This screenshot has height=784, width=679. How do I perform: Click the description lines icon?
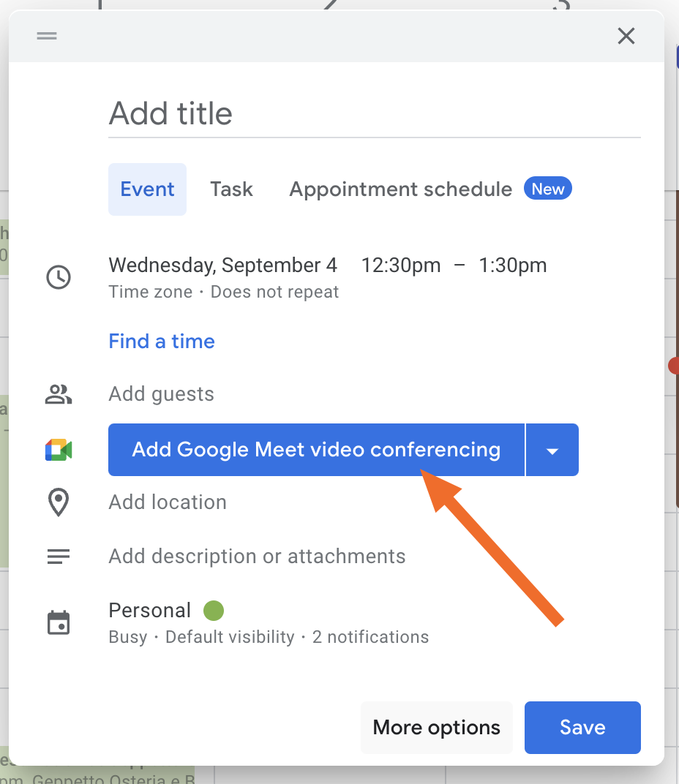click(59, 557)
